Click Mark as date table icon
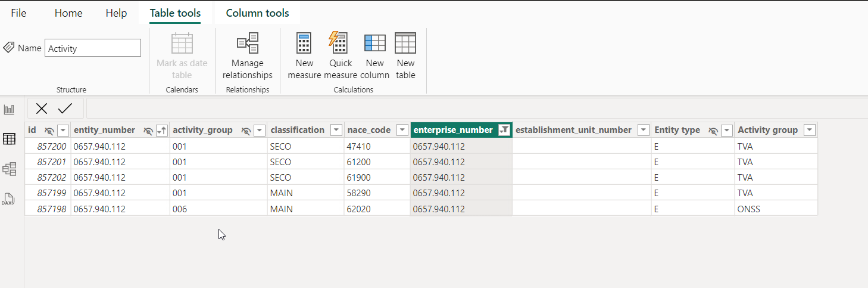Viewport: 868px width, 288px height. pyautogui.click(x=182, y=44)
